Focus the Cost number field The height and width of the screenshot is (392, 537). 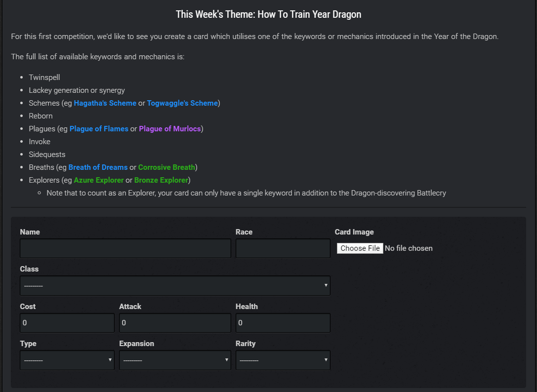[67, 323]
